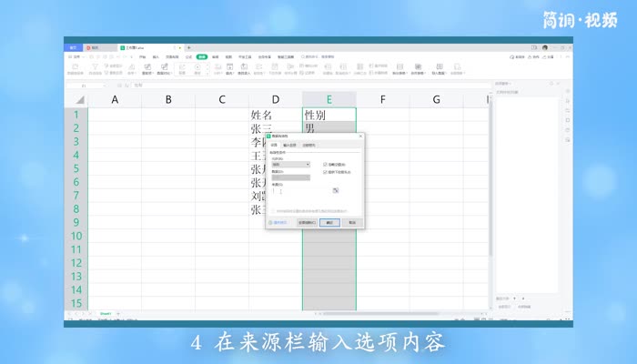The width and height of the screenshot is (637, 364).
Task: Click the user avatar icon at top right
Action: (545, 47)
